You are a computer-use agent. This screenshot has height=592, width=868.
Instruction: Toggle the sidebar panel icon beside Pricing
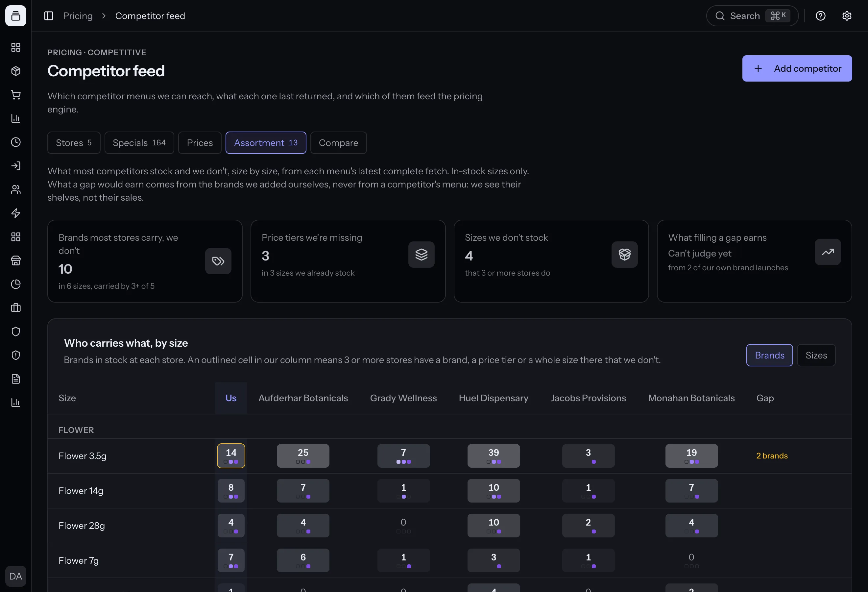pos(49,16)
